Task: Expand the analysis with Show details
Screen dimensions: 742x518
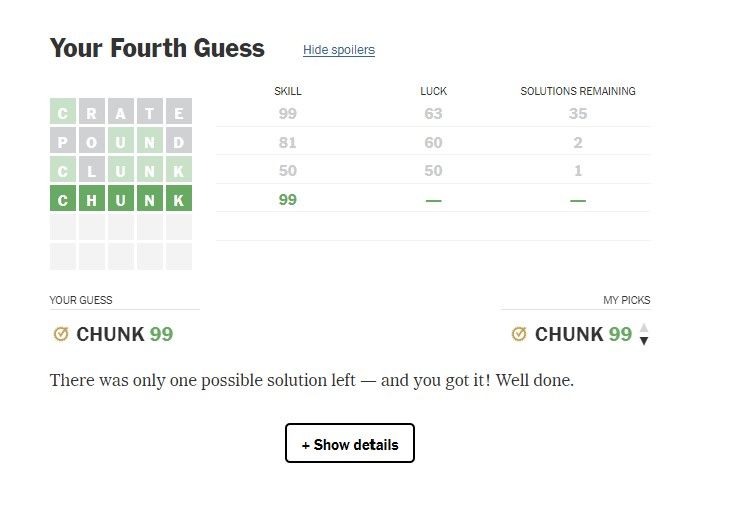Action: click(350, 444)
